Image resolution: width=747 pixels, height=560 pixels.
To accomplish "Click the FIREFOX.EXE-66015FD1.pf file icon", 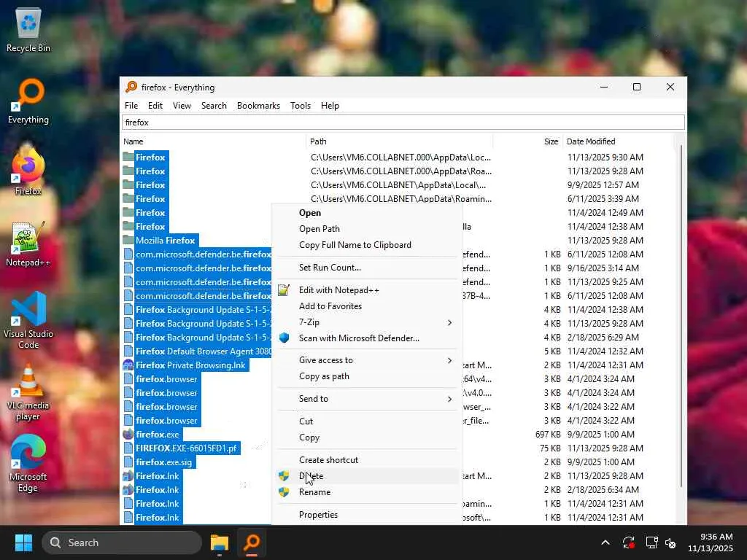I will tap(128, 448).
